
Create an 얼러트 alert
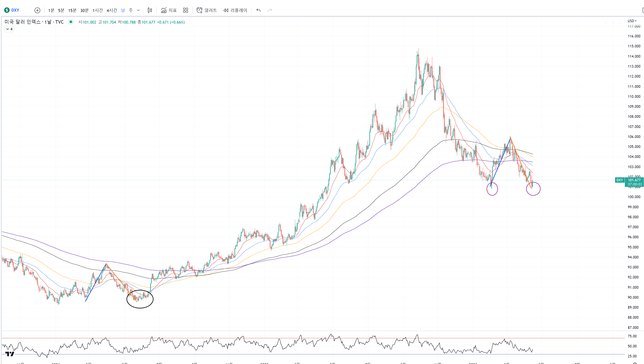coord(207,10)
